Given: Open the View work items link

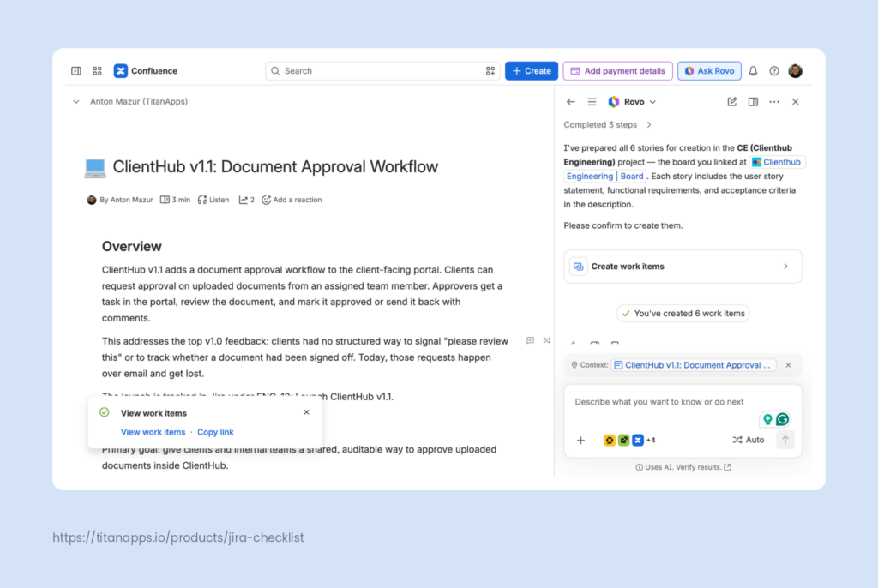Looking at the screenshot, I should (153, 432).
